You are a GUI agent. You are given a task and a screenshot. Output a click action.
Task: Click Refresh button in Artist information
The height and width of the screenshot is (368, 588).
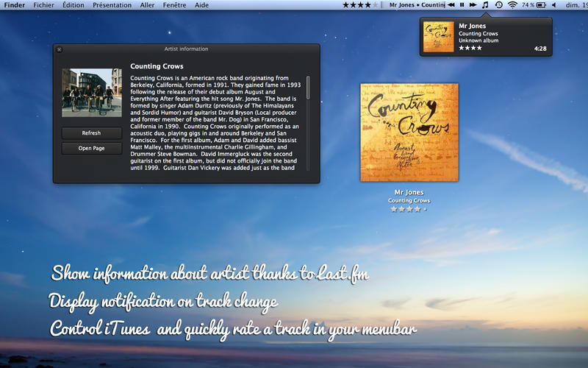91,133
